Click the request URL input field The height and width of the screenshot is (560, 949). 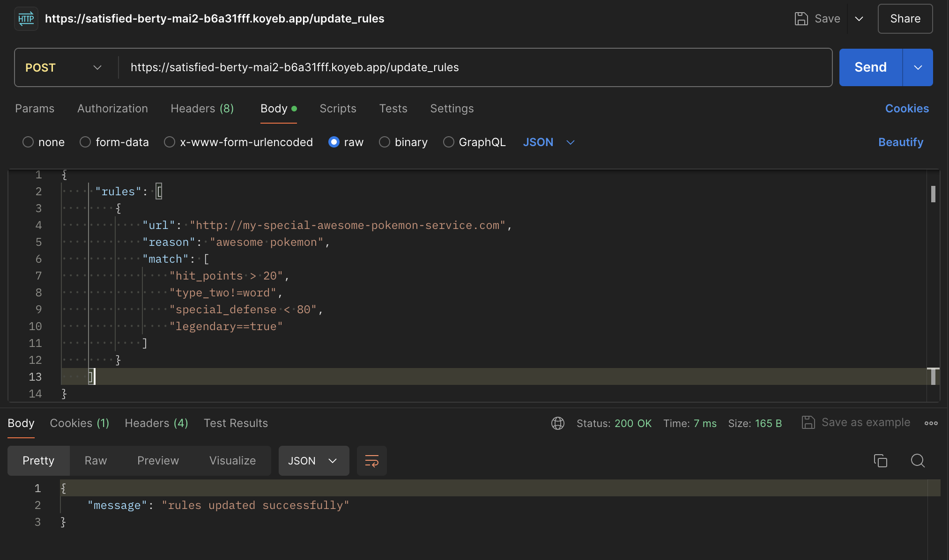(475, 67)
